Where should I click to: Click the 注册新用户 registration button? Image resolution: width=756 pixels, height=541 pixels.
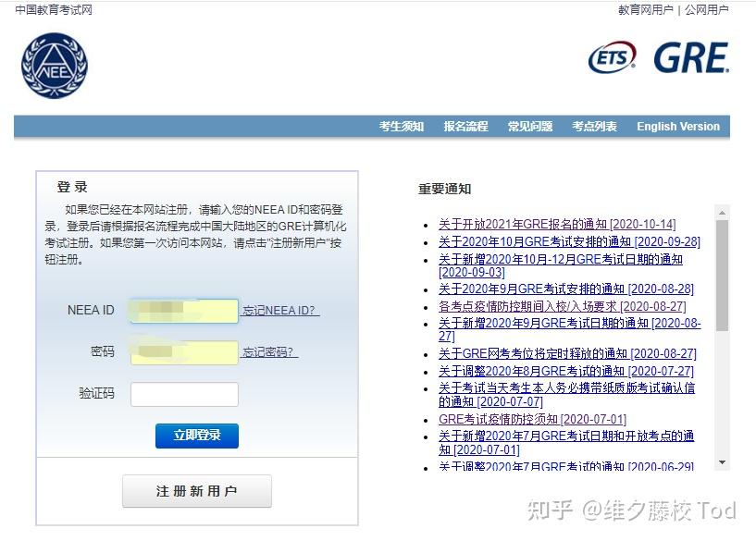[x=196, y=492]
